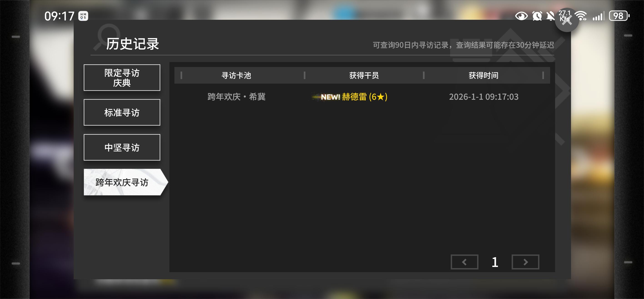Tap the 跨年欢庆・希冀 banner name

coord(236,97)
